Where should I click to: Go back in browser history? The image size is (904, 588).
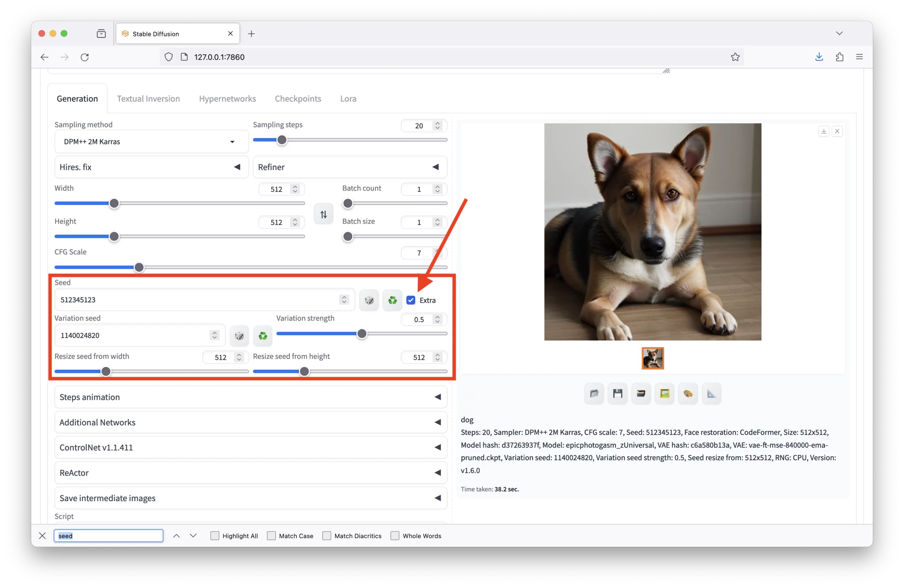point(44,57)
